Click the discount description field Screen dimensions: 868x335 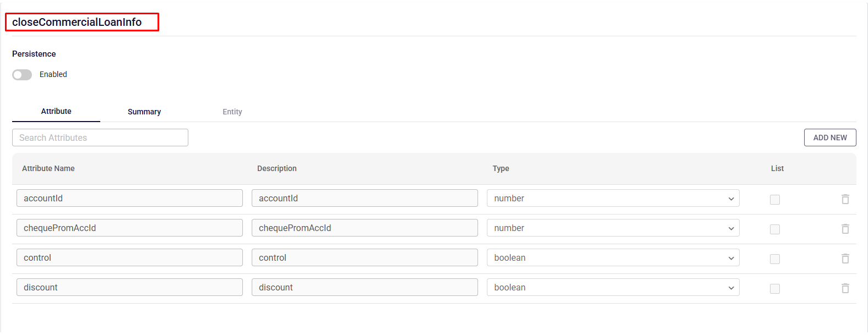[364, 288]
